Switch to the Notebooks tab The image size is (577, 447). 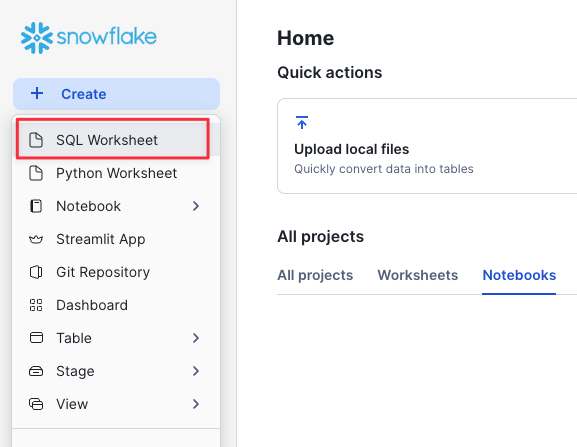point(519,275)
